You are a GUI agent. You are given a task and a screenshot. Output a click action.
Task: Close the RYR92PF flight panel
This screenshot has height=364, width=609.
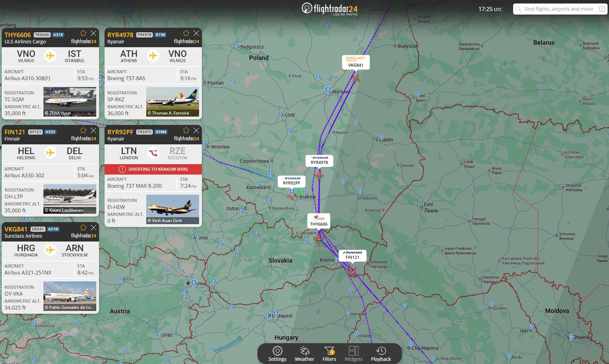196,130
